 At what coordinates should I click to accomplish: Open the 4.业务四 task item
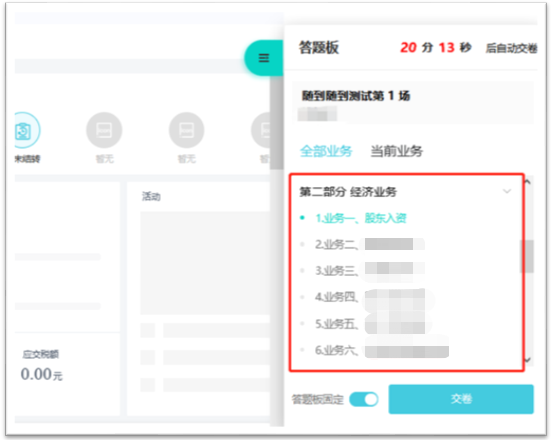pyautogui.click(x=370, y=297)
